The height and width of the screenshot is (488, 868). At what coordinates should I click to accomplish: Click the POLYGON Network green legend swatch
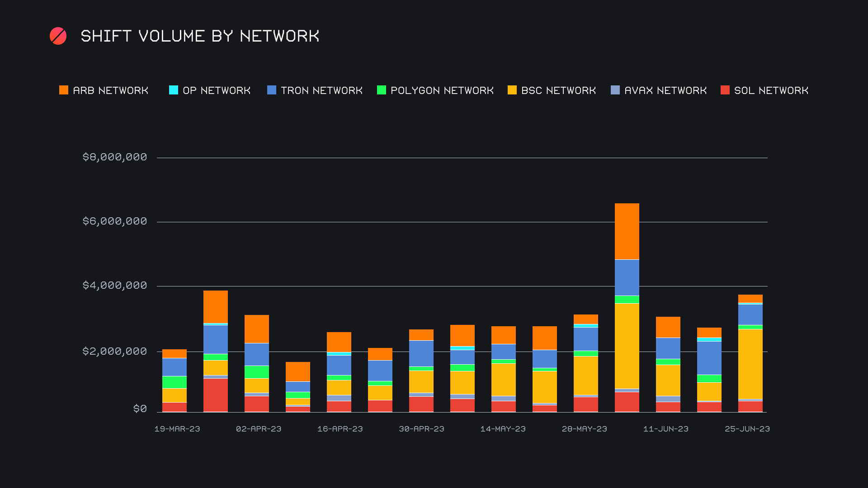coord(382,90)
